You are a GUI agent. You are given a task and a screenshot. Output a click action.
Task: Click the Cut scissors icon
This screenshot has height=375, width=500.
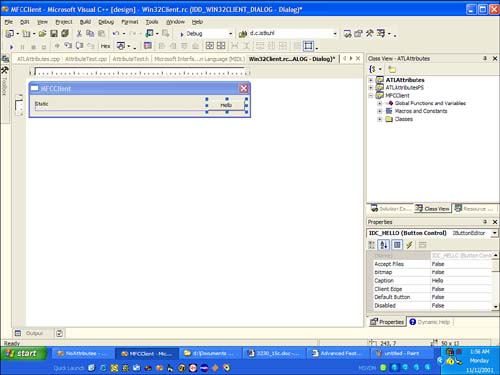[79, 34]
